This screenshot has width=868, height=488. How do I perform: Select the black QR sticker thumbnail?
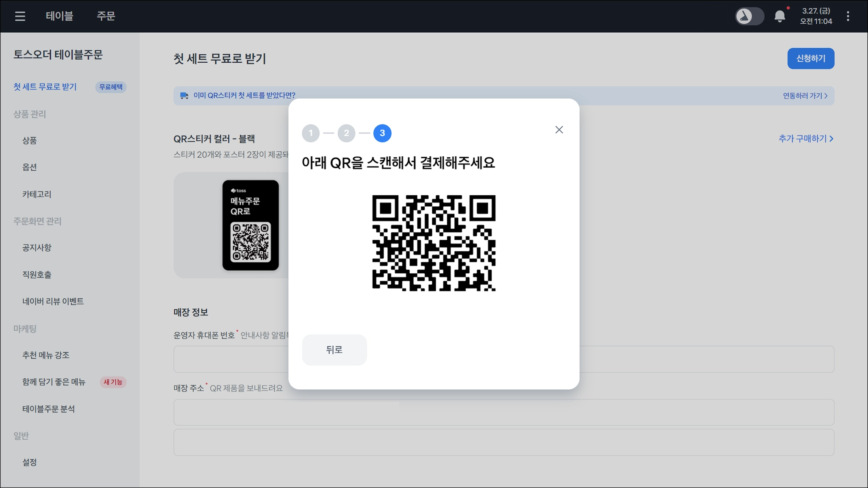[x=250, y=225]
